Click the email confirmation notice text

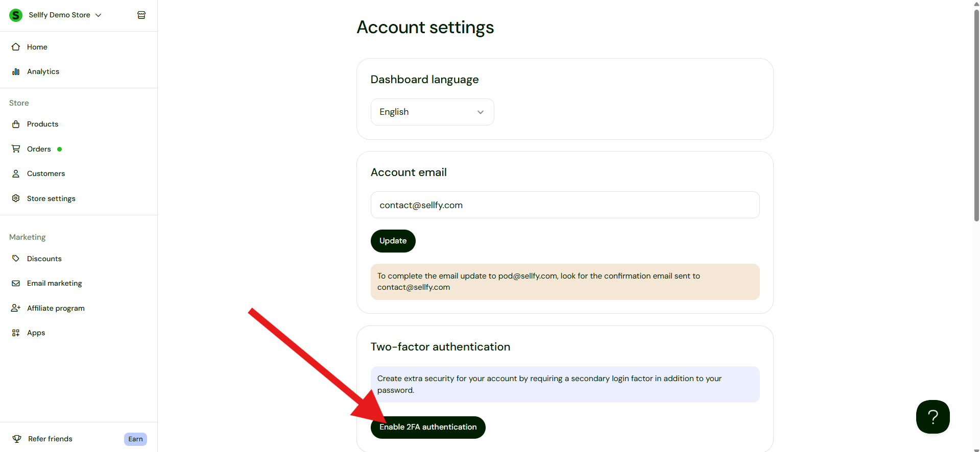(538, 282)
